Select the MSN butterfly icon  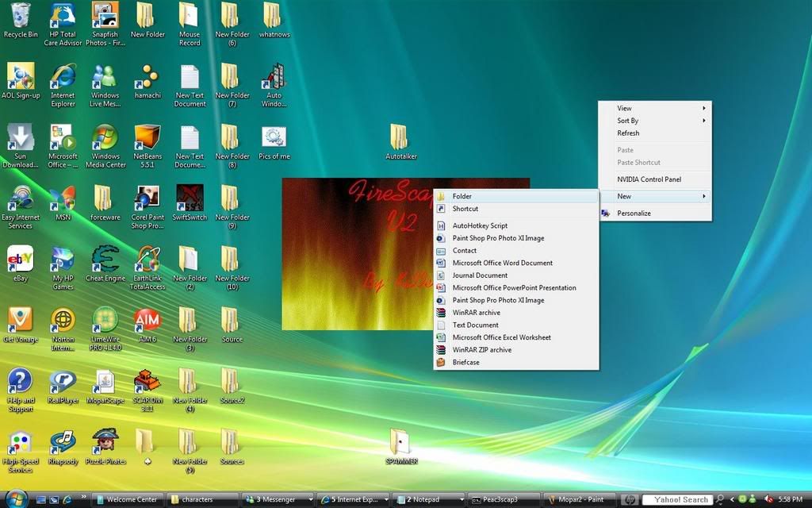pos(63,203)
